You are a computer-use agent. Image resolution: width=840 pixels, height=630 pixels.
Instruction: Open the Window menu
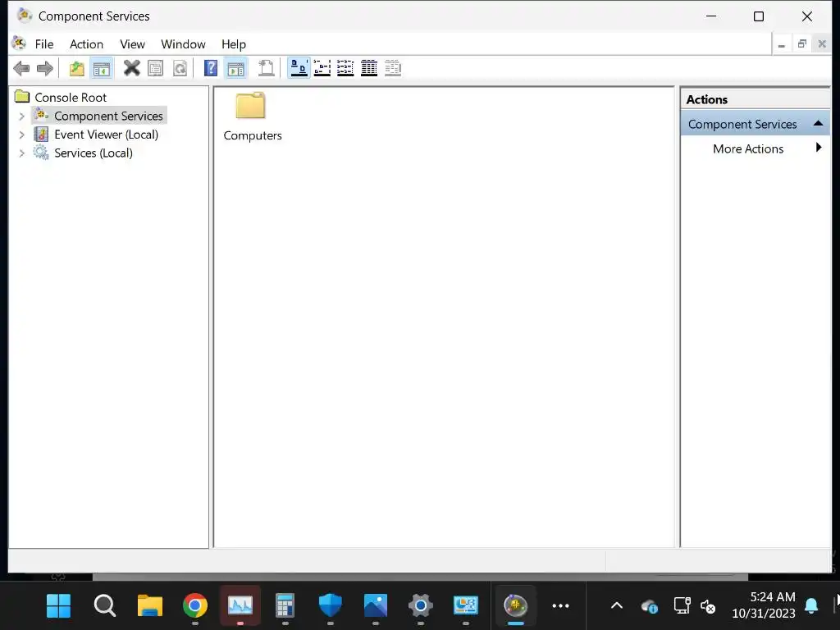(183, 44)
